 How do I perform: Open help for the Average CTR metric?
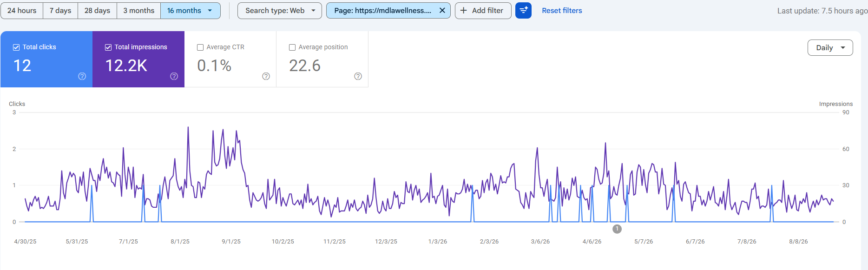coord(266,76)
